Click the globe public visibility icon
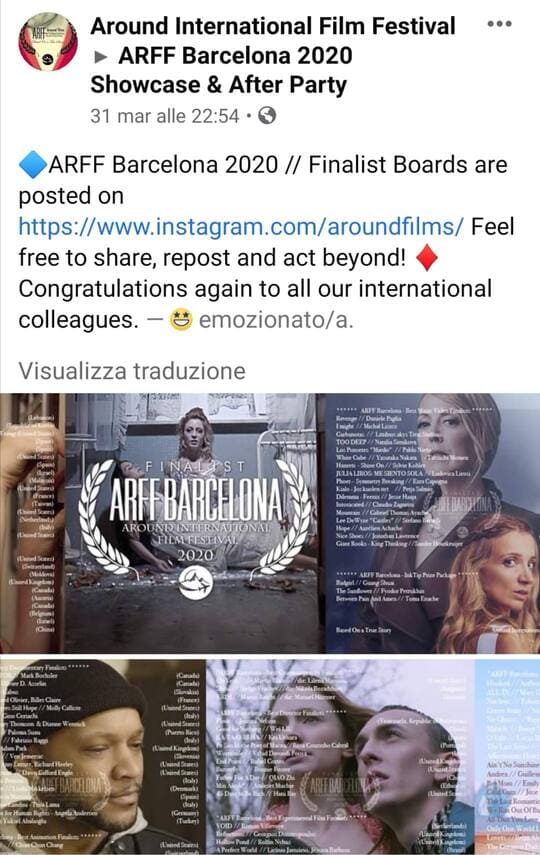540x855 pixels. point(267,116)
